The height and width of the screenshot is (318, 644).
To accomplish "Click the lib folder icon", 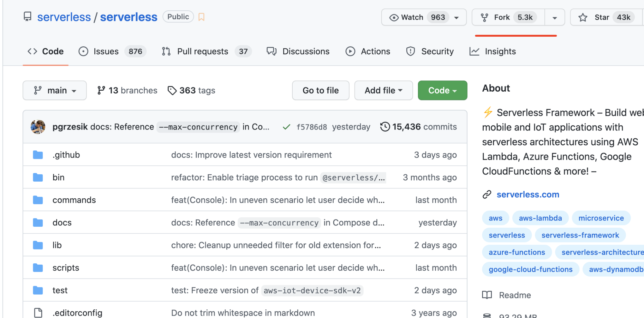I will (38, 245).
